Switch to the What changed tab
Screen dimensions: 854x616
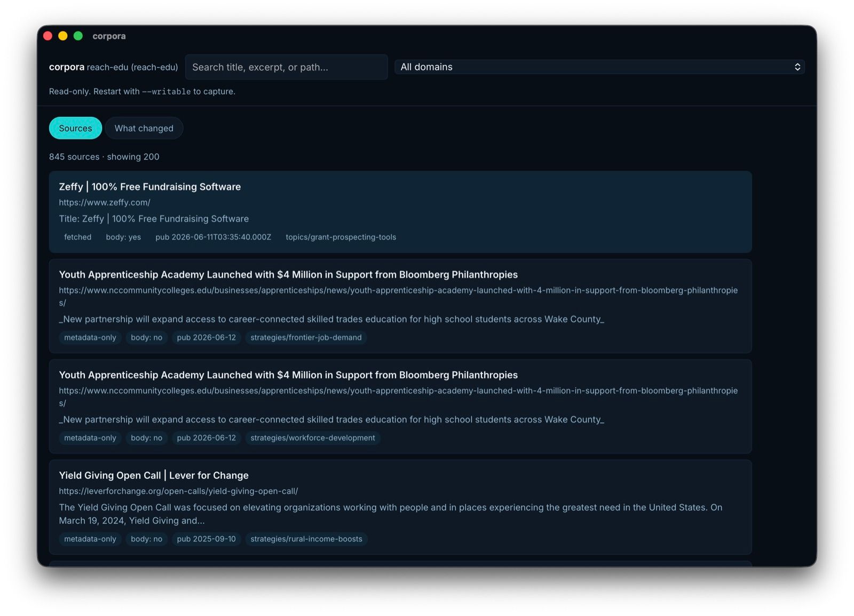point(144,128)
